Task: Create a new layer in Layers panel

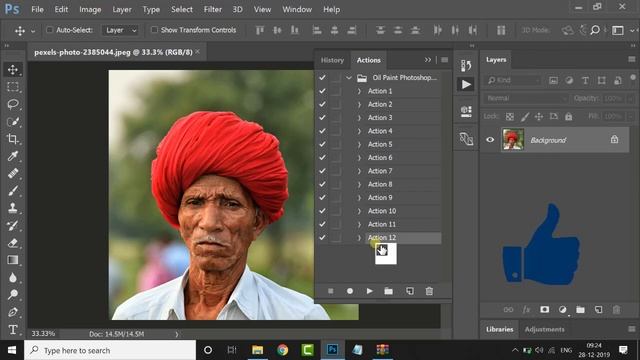Action: pos(598,310)
